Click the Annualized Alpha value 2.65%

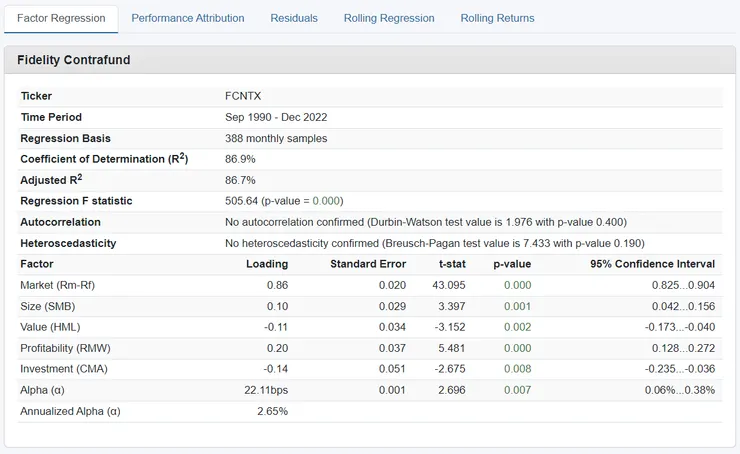271,411
